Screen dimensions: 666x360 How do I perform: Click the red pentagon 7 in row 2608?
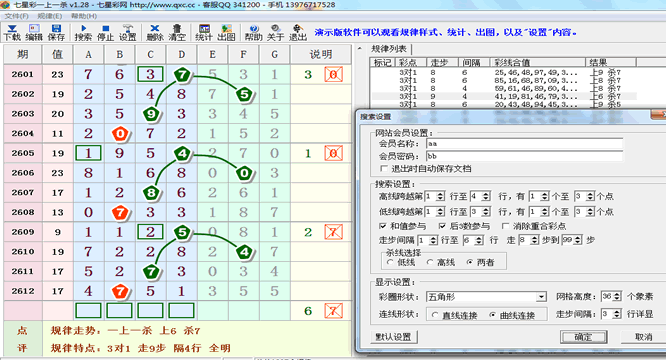[120, 212]
